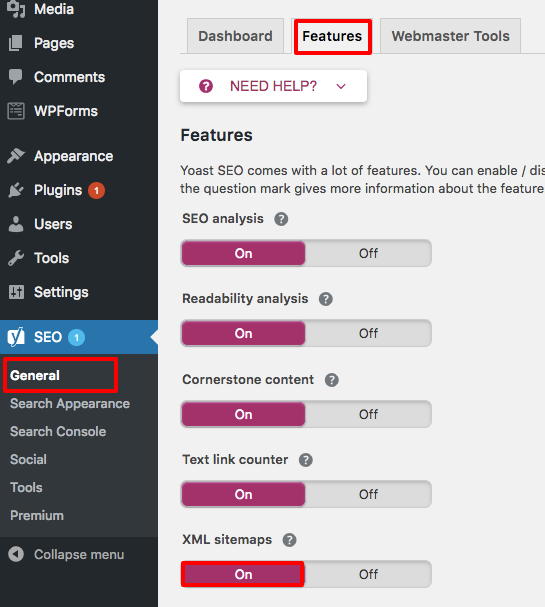Switch to the Dashboard tab

click(235, 36)
